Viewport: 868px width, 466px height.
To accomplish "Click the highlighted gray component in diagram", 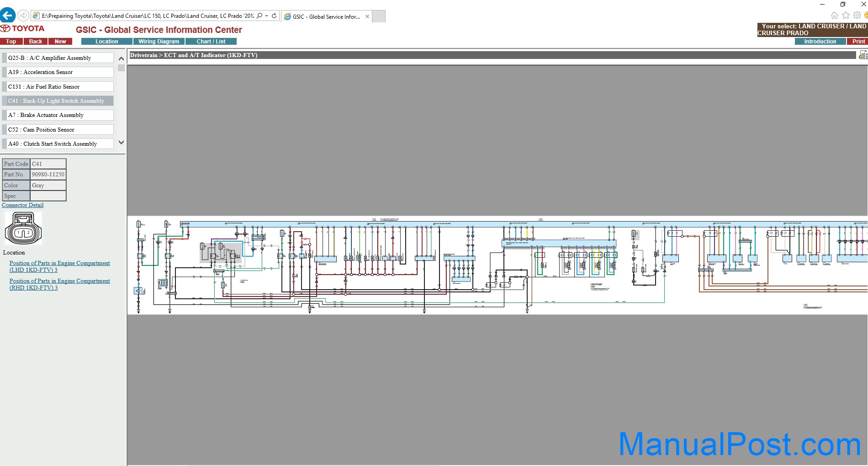I will click(221, 252).
